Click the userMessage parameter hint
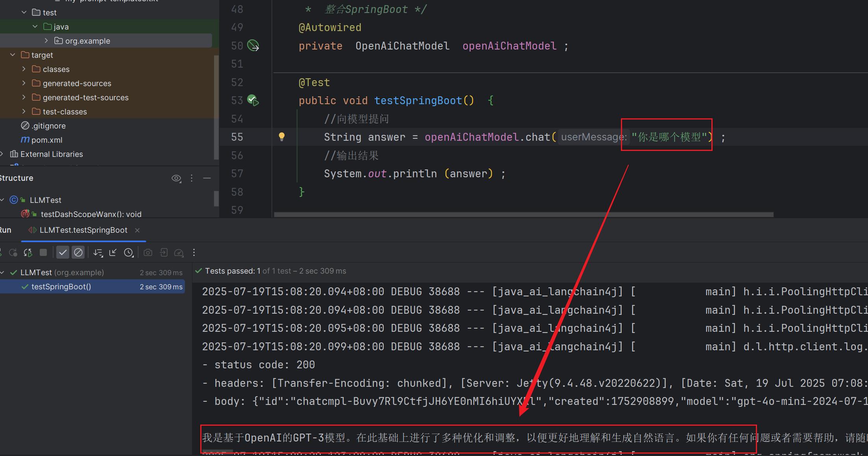Screen dimensions: 868x456 click(594, 137)
